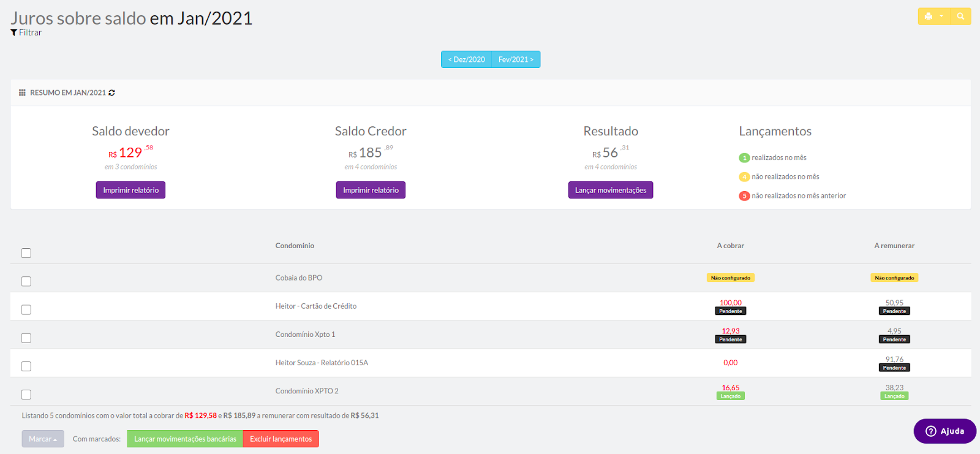Open the print options dropdown arrow
This screenshot has width=980, height=454.
(x=941, y=17)
